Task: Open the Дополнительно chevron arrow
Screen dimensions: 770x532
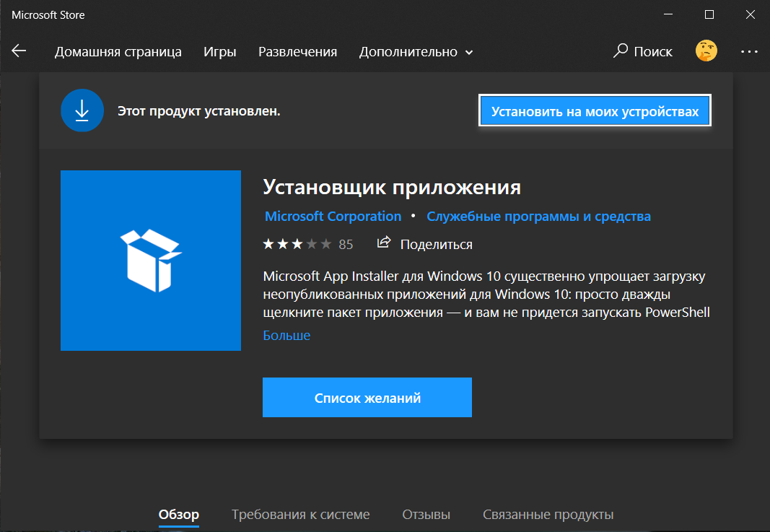Action: point(469,52)
